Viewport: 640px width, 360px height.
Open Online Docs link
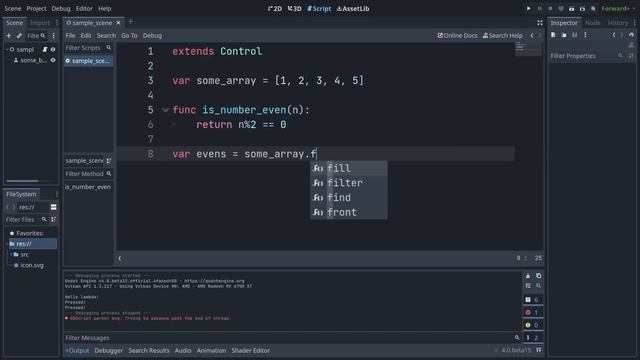457,36
